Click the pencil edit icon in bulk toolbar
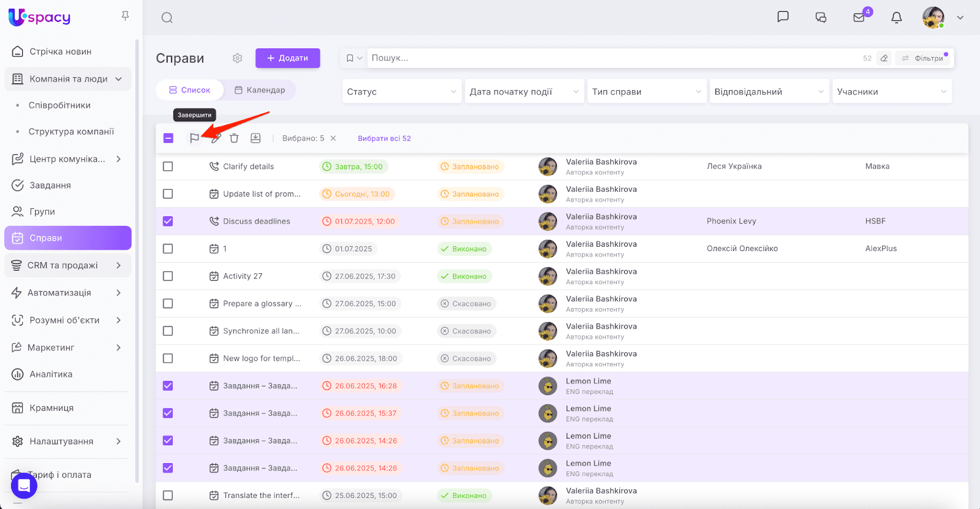The image size is (980, 509). point(216,138)
